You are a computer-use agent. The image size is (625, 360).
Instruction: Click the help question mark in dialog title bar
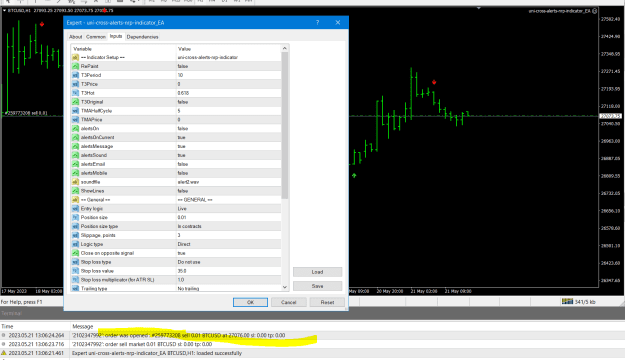point(317,23)
